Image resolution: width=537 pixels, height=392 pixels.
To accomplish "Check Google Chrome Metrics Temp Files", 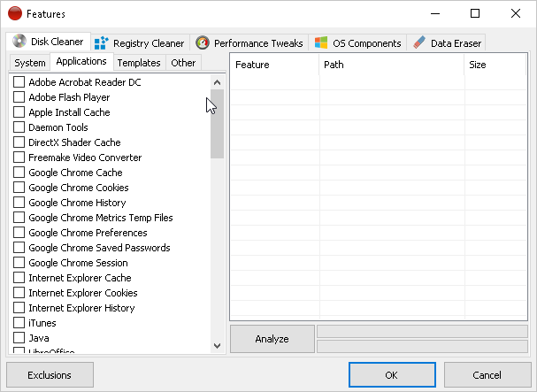I will [19, 218].
